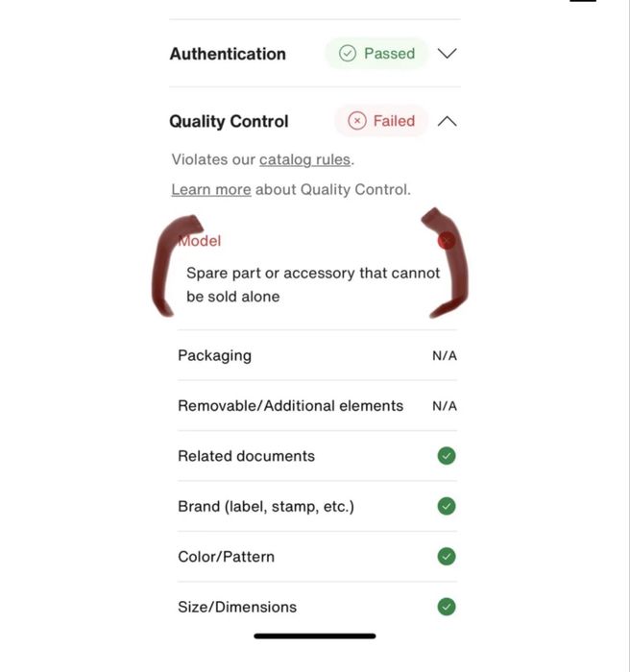
Task: Click the red Model failure icon
Action: [x=446, y=241]
